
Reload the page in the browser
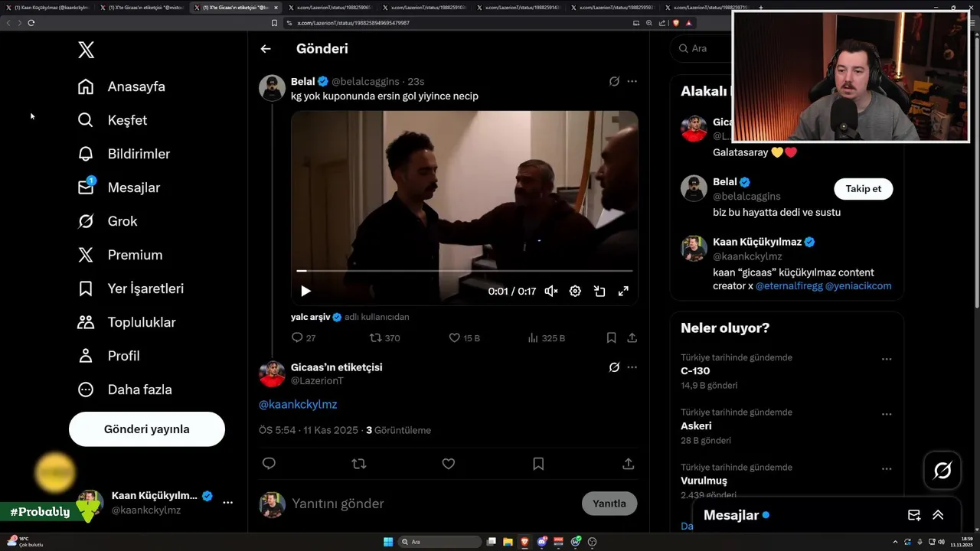(x=31, y=23)
